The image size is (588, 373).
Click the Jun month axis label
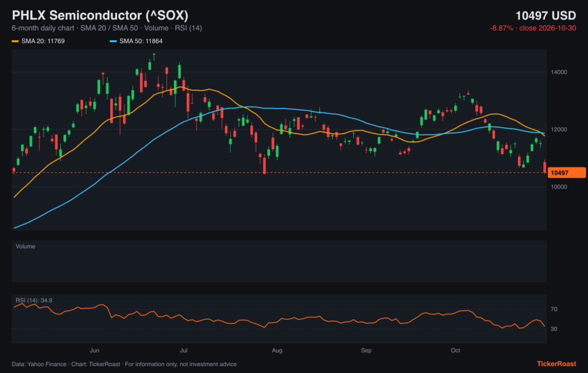point(95,351)
